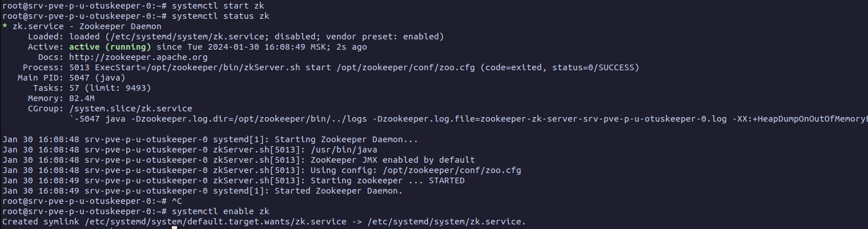The image size is (868, 229).
Task: Click the ^C interrupt marker at the prompt
Action: [177, 201]
